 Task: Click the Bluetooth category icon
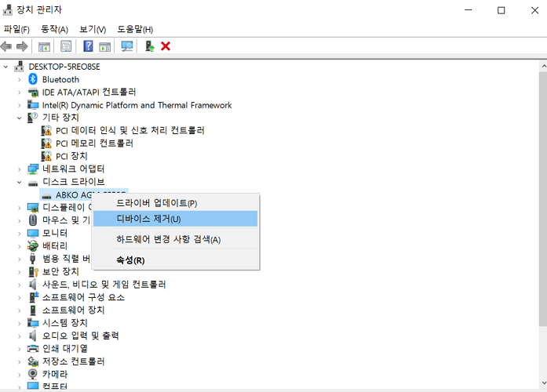tap(33, 79)
